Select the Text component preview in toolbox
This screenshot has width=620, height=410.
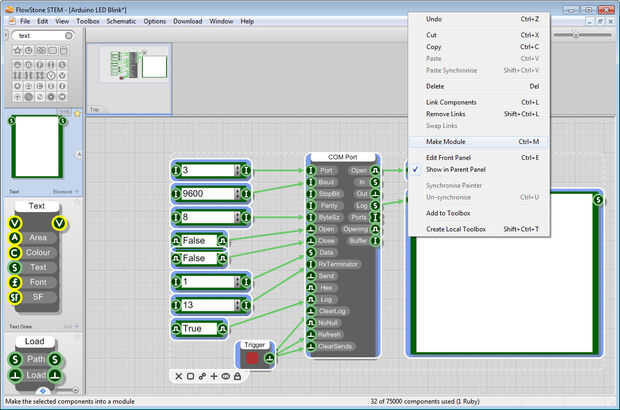[x=37, y=147]
